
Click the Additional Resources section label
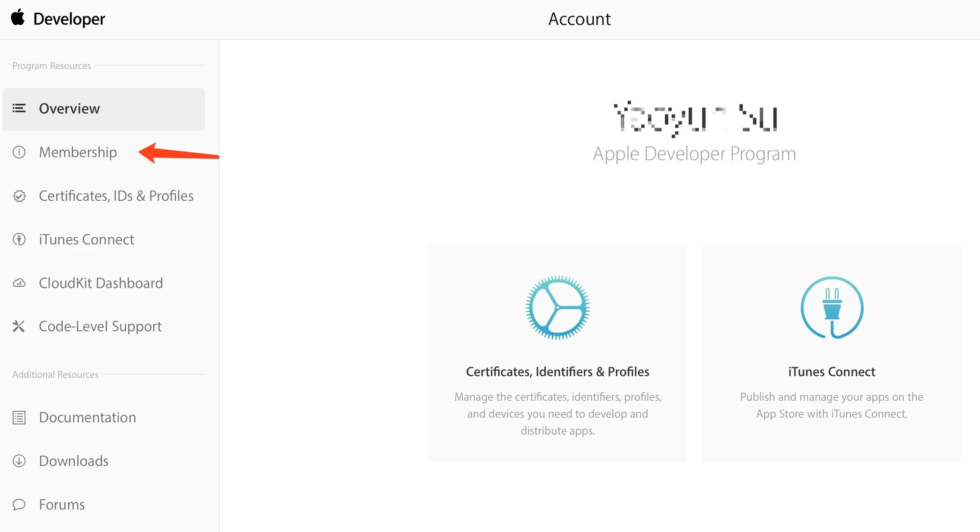[55, 374]
